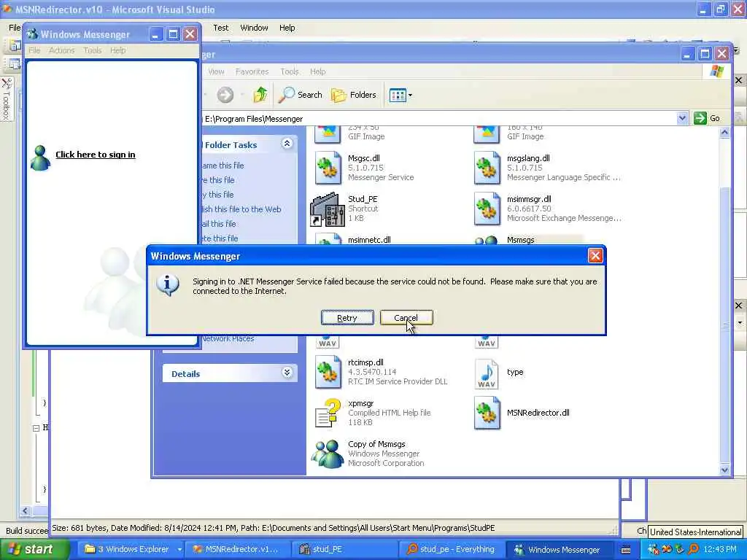The image size is (747, 560).
Task: Toggle the Folders pane in Explorer
Action: [x=354, y=95]
